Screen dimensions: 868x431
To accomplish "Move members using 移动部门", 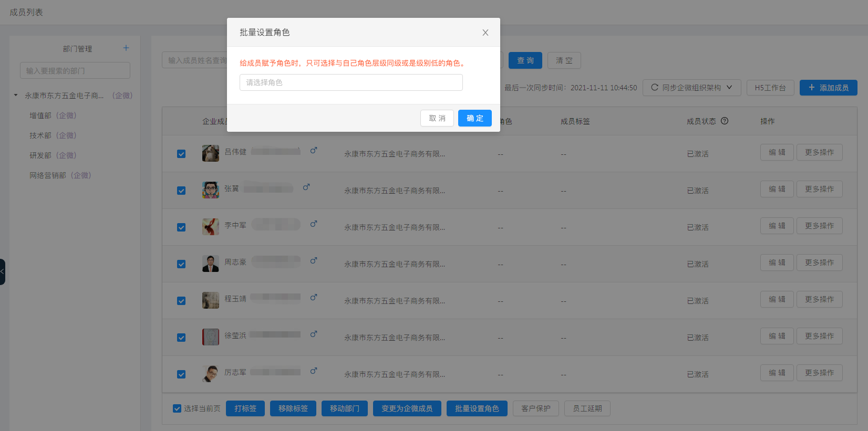I will point(345,408).
